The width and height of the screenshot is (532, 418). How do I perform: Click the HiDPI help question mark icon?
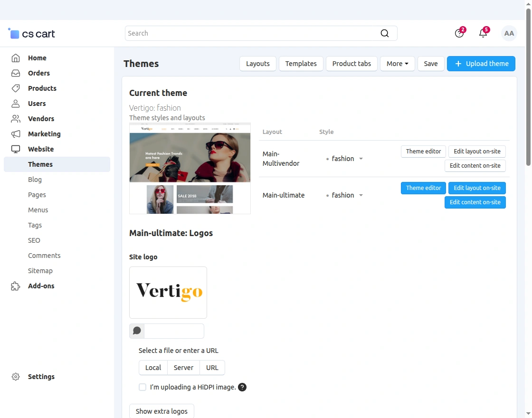242,387
